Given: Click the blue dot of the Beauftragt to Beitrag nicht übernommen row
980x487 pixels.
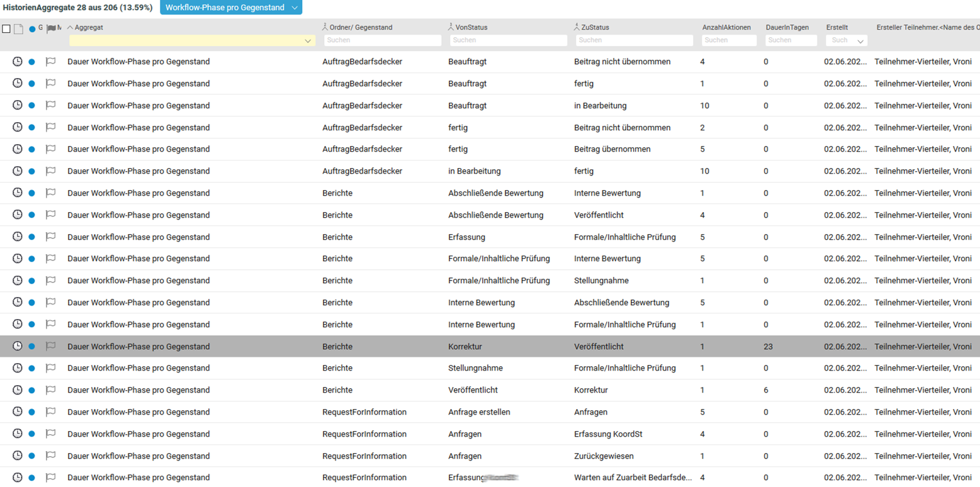Looking at the screenshot, I should click(x=32, y=62).
